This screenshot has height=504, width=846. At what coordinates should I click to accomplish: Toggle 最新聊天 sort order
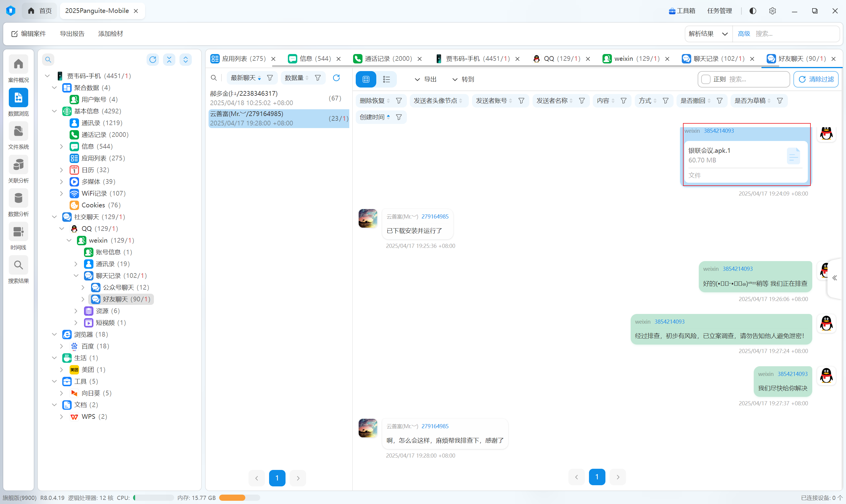259,78
